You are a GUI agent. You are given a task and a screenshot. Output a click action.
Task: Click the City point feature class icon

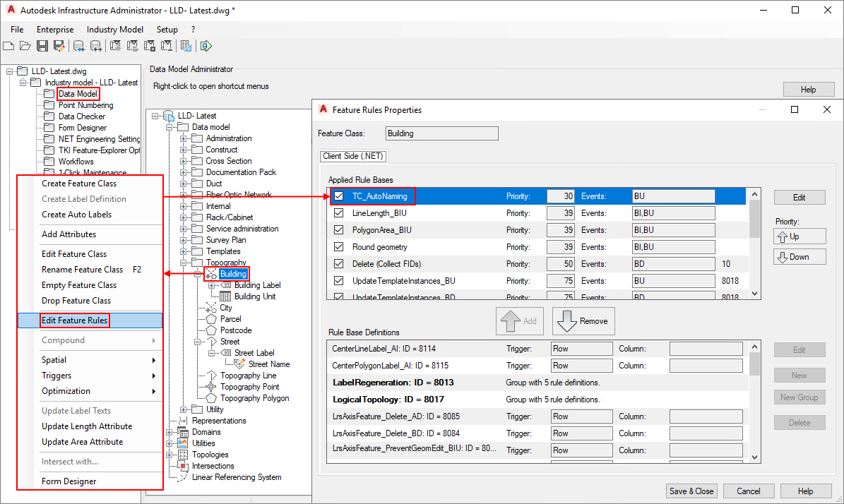click(211, 308)
